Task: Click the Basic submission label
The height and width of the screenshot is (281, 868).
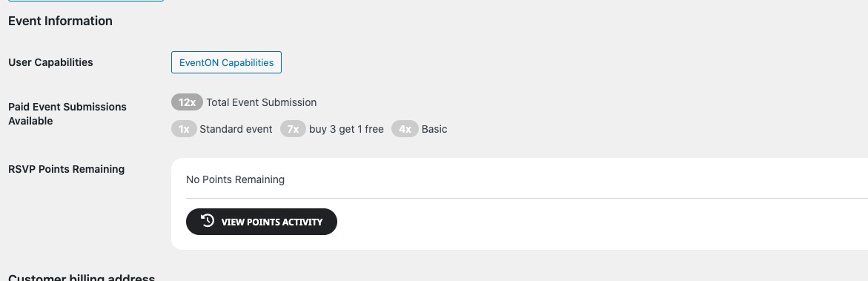Action: coord(434,129)
